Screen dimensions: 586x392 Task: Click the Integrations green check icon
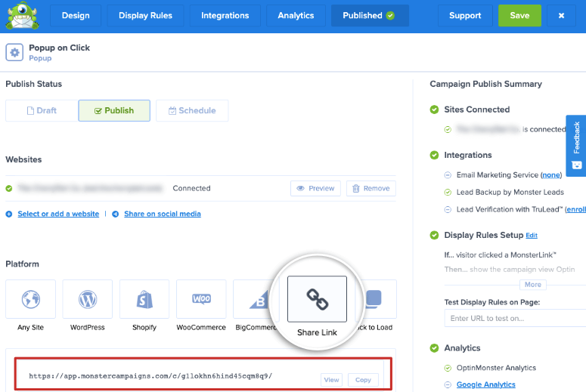434,155
